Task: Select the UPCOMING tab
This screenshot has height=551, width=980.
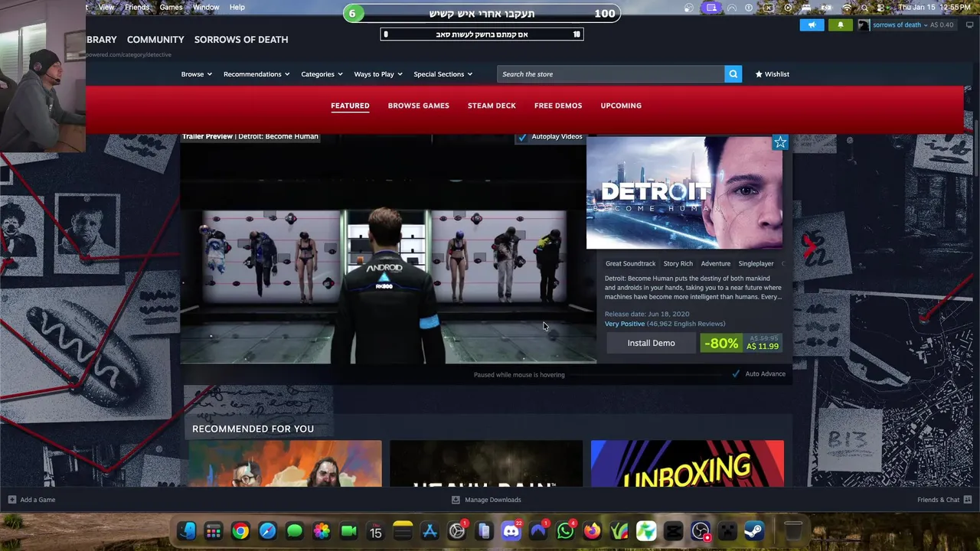Action: (x=621, y=106)
